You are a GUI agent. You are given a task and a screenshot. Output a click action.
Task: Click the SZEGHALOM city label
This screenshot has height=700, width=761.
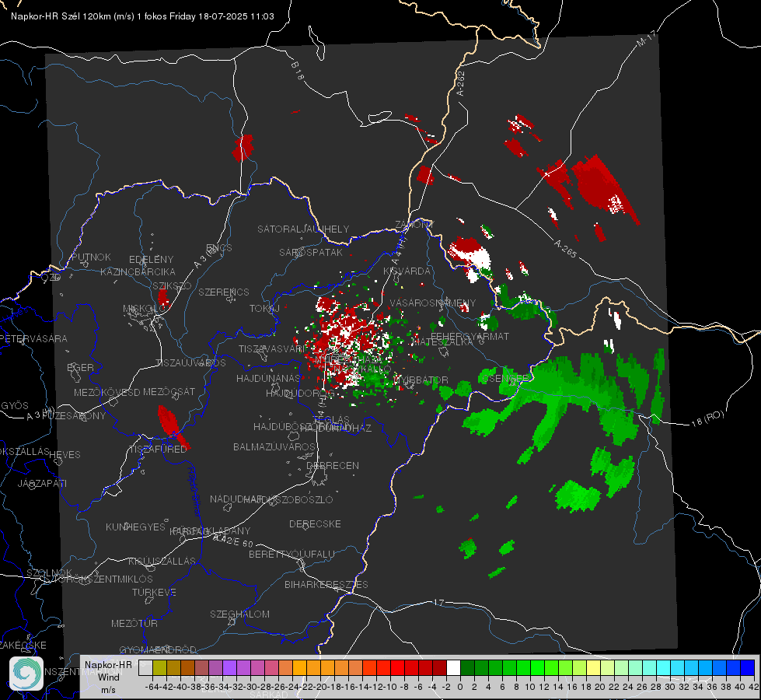tap(239, 614)
